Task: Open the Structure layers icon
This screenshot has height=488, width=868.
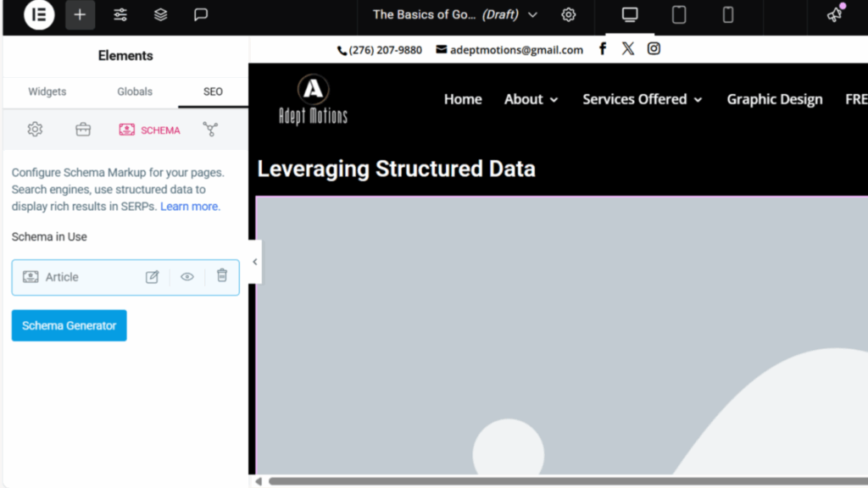Action: [x=160, y=14]
